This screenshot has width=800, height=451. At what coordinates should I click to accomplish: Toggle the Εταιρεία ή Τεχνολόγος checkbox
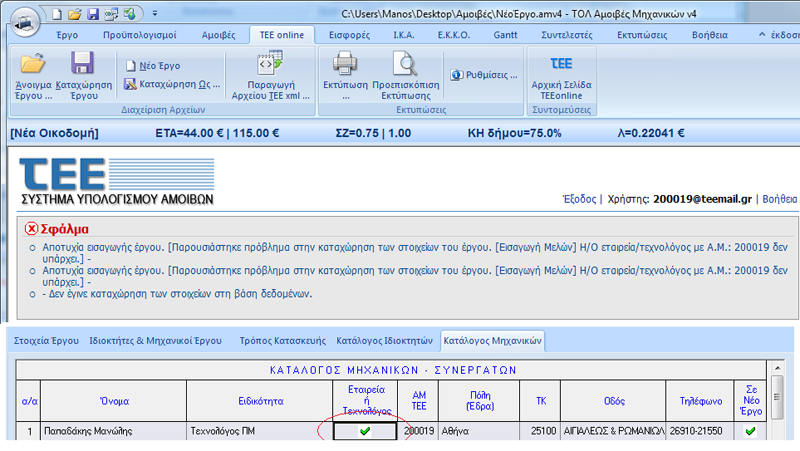tap(366, 431)
